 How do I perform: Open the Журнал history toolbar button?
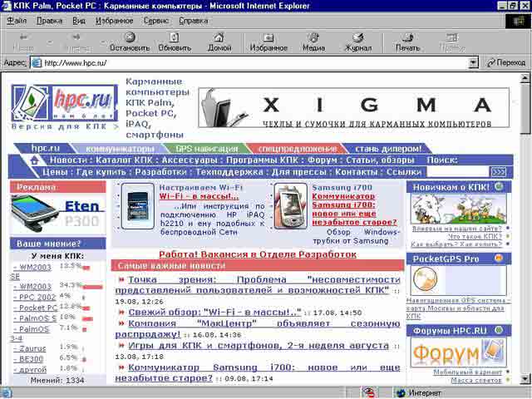[x=358, y=42]
